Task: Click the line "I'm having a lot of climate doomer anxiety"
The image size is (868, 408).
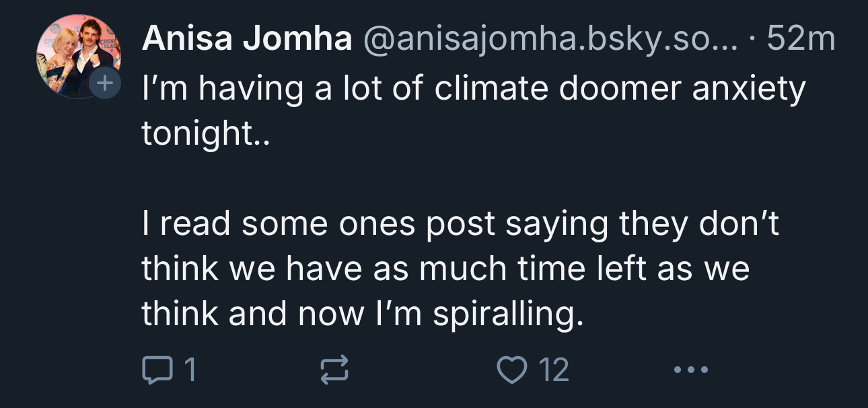Action: [x=473, y=88]
